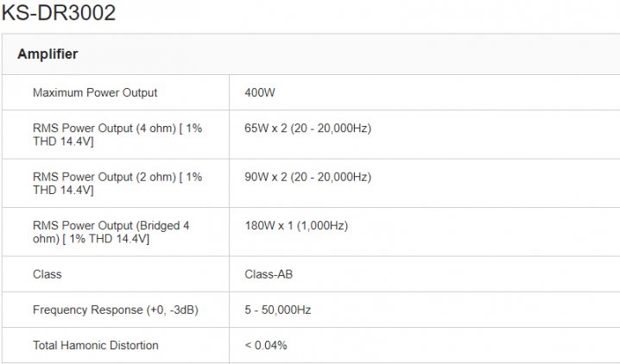Collapse the Amplifier section header
The height and width of the screenshot is (364, 620).
point(47,54)
